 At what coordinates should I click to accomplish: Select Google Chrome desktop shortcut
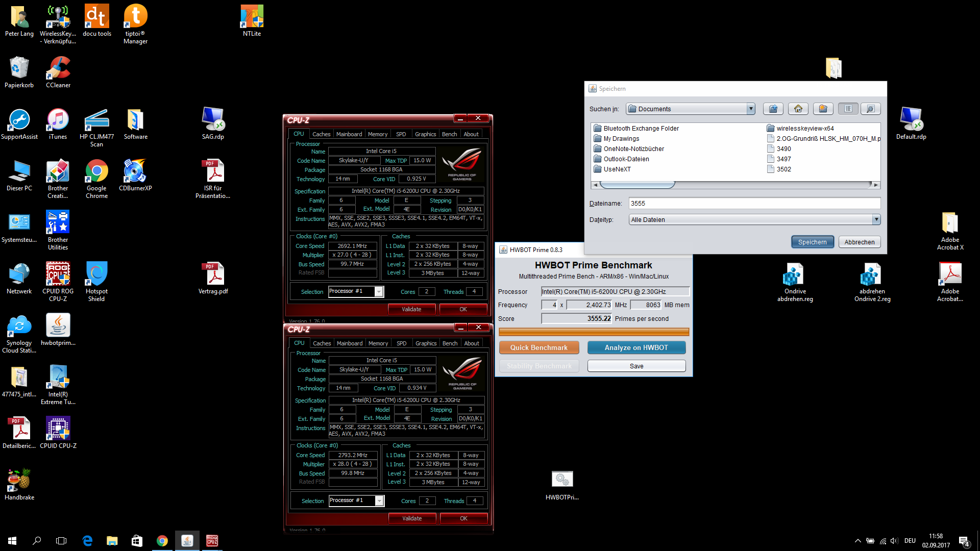click(96, 179)
